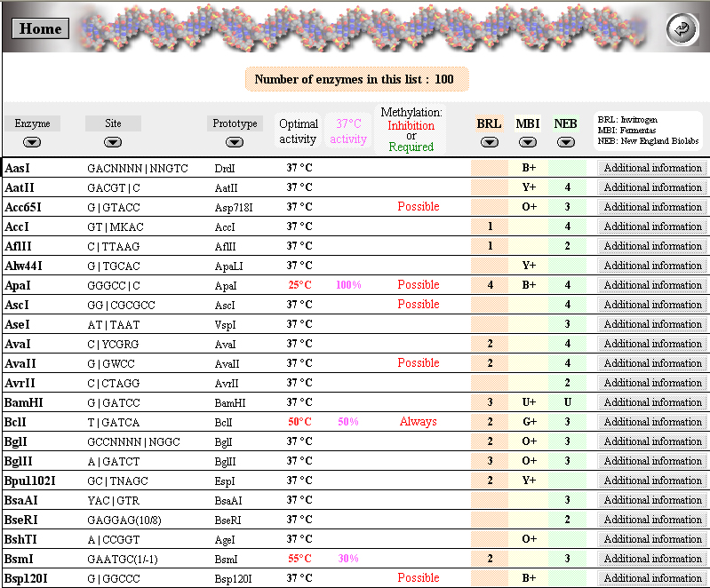The image size is (710, 588).
Task: Click the round back arrow icon
Action: tap(682, 29)
